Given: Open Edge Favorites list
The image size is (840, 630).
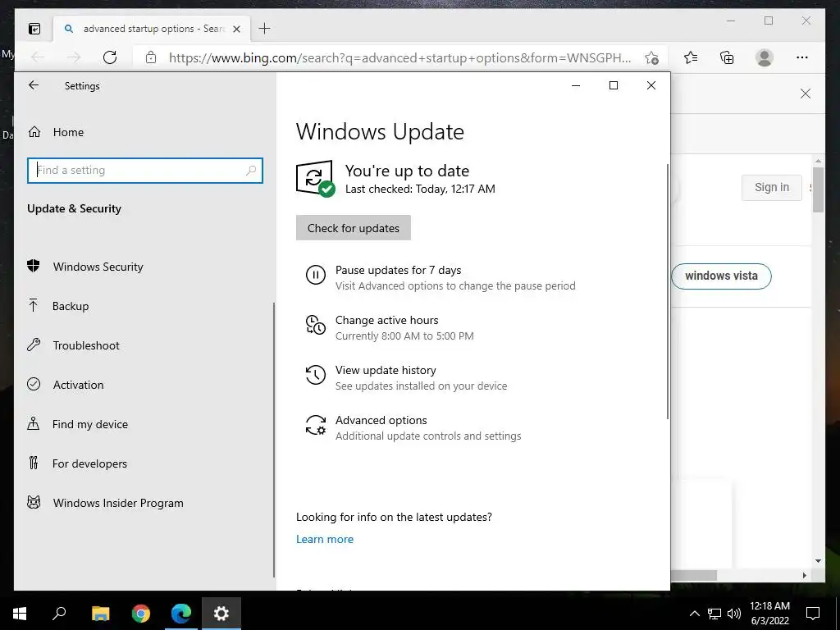Looking at the screenshot, I should 691,57.
